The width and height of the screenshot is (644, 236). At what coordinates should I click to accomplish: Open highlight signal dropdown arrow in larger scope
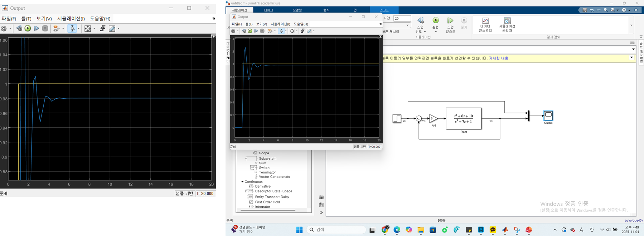pyautogui.click(x=63, y=29)
